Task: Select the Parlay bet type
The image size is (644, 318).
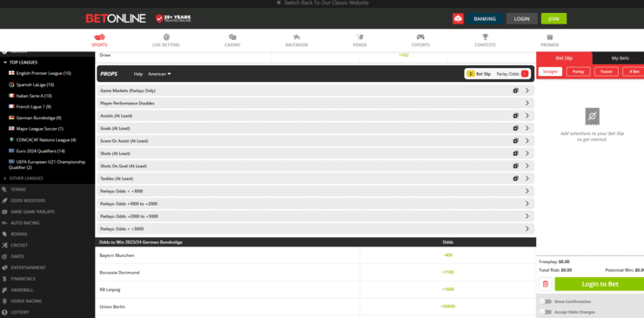Action: pos(578,71)
